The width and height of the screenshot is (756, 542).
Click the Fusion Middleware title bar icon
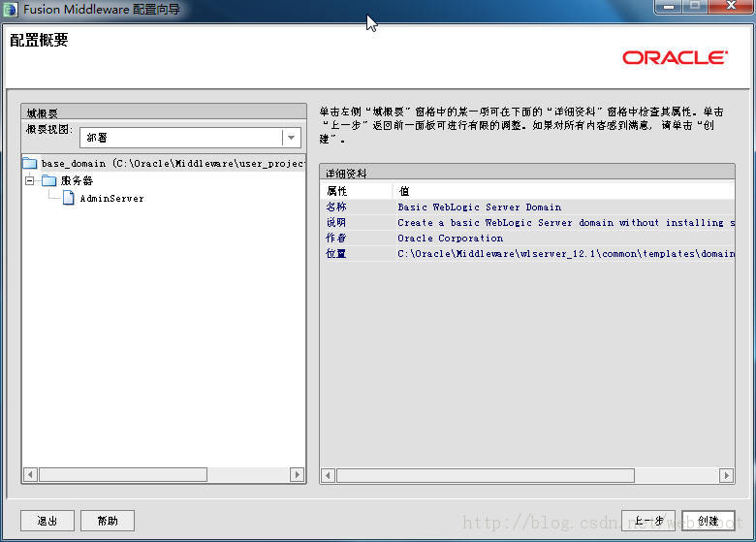point(10,10)
